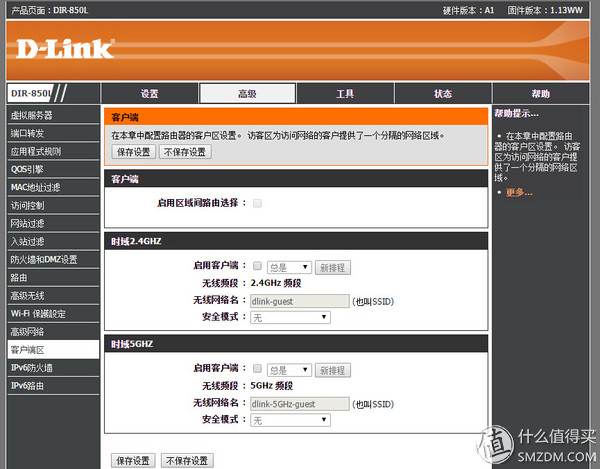Toggle 启用客户端 checkbox in 5GHz section
The image size is (600, 469).
(x=257, y=370)
